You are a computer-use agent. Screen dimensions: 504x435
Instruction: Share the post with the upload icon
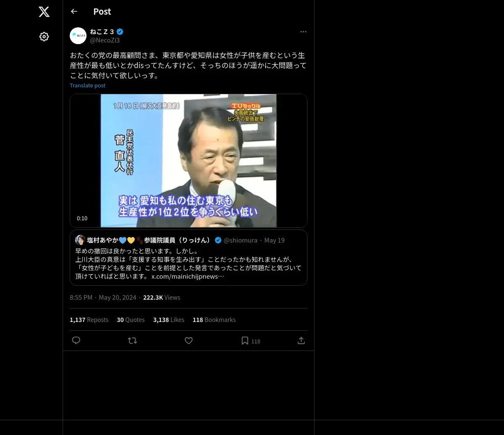pyautogui.click(x=301, y=340)
